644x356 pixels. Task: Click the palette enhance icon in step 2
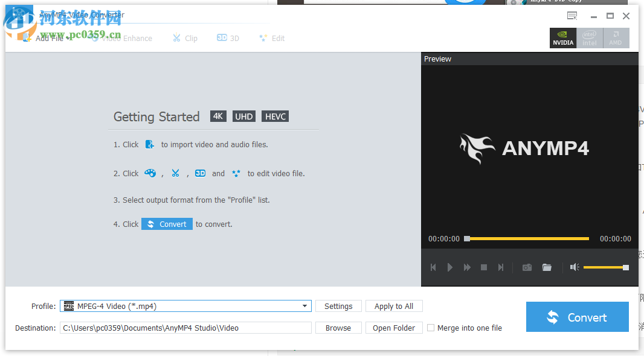[x=150, y=173]
